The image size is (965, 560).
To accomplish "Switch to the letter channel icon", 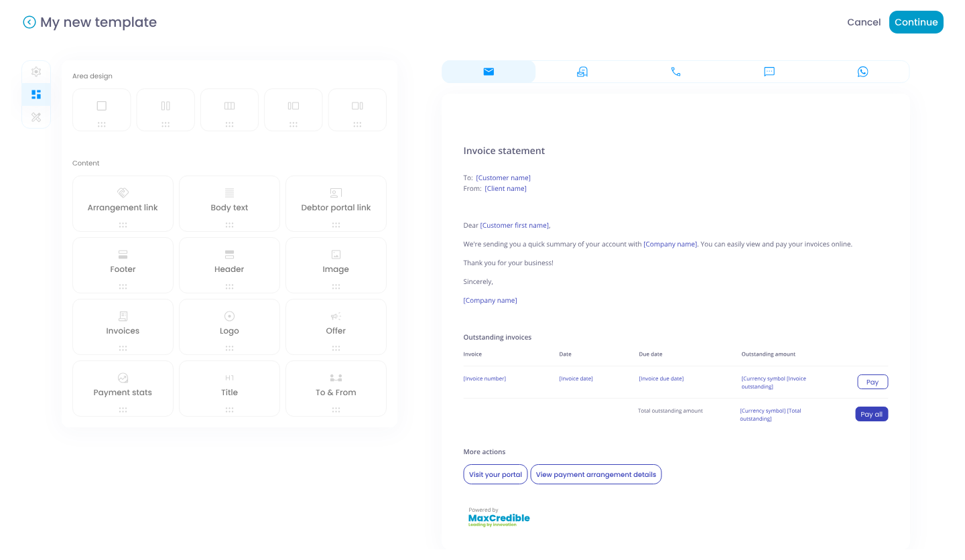I will coord(582,71).
